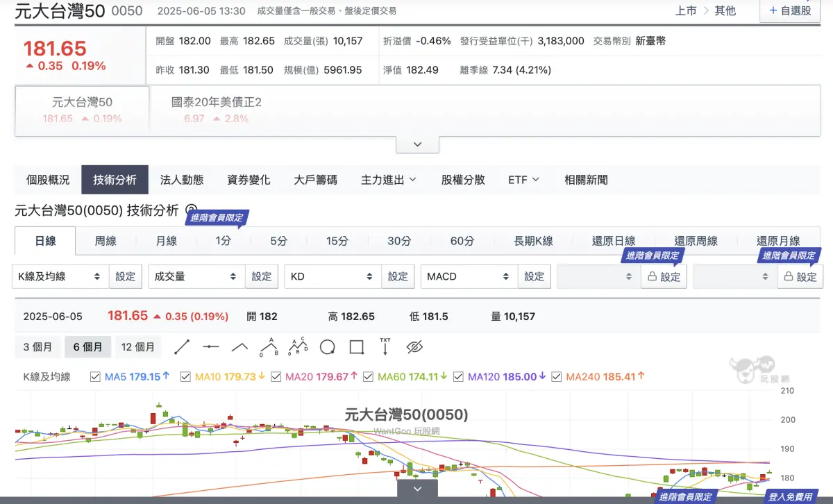Click 設定 next to KD
Screen dimensions: 833x504
[x=398, y=276]
